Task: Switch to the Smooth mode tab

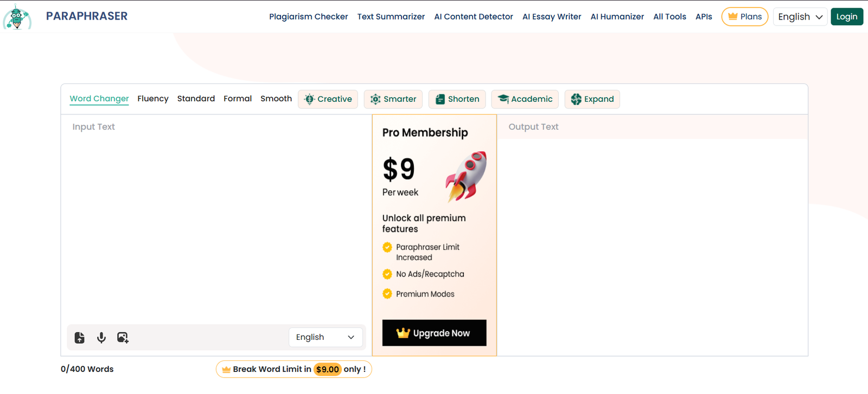Action: tap(276, 99)
